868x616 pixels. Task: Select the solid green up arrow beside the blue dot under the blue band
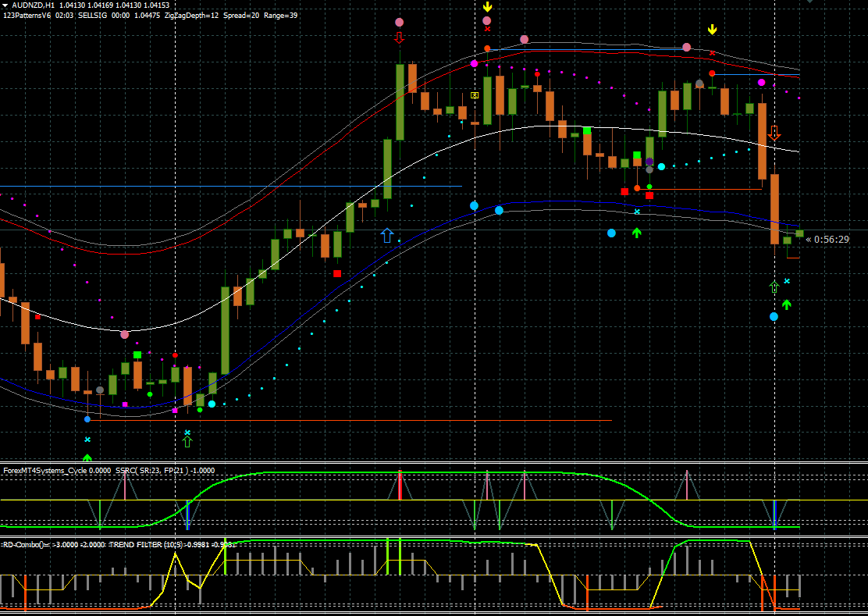[637, 233]
